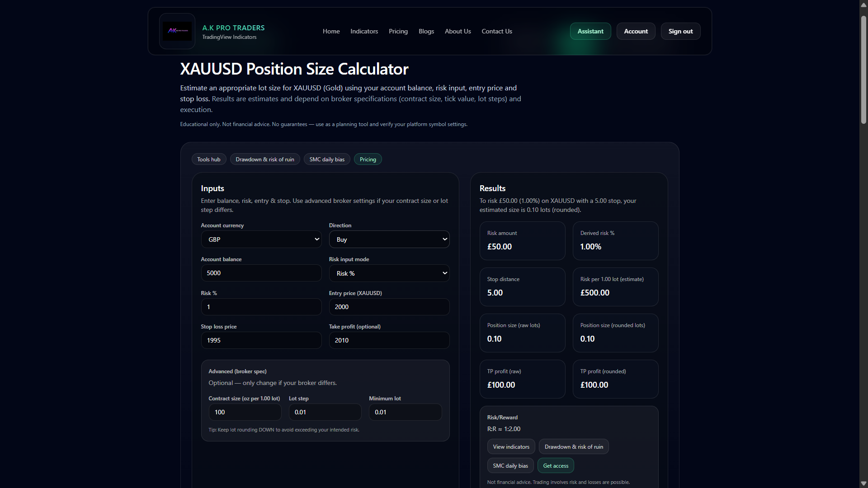Go to the Home navigation link

[x=330, y=31]
